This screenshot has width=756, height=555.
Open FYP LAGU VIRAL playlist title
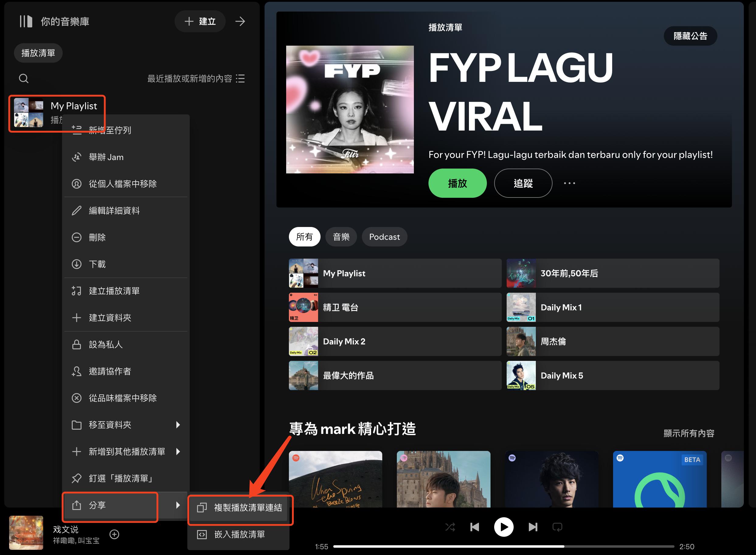(x=521, y=91)
